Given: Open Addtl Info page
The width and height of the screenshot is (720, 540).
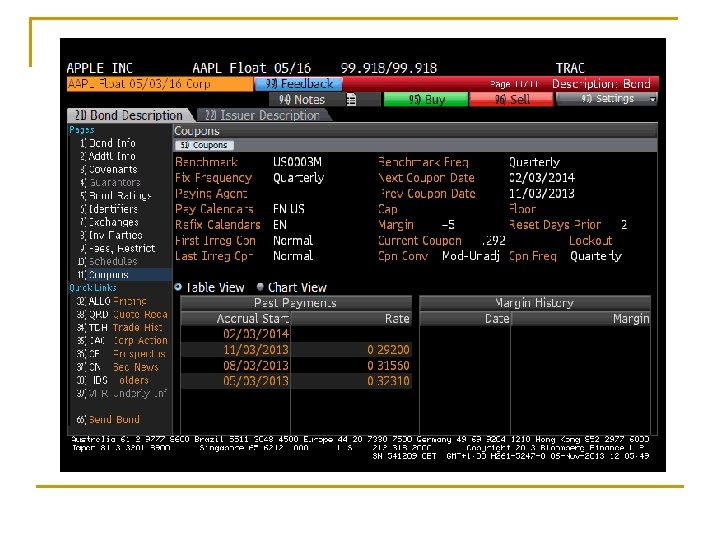Looking at the screenshot, I should click(x=108, y=156).
